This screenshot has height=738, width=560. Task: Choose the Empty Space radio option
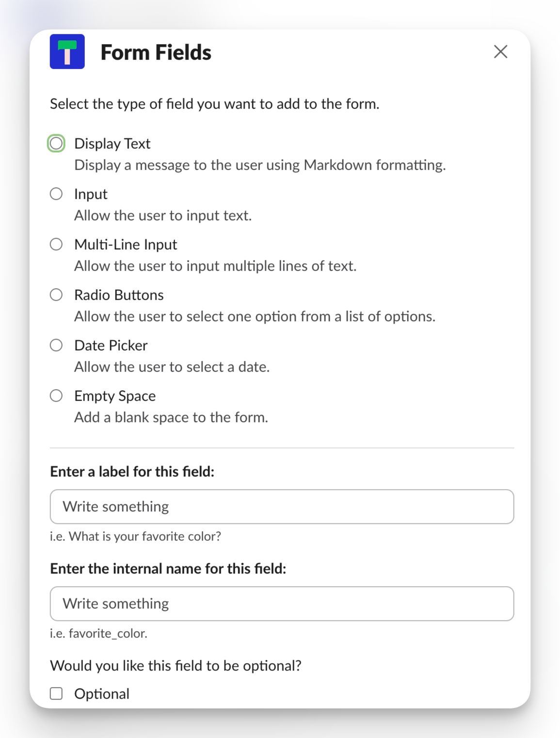(x=56, y=396)
